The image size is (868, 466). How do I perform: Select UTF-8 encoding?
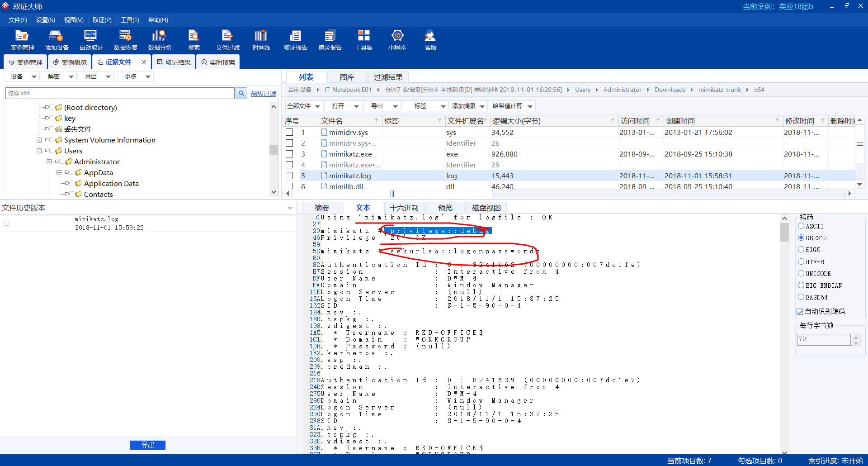(801, 262)
